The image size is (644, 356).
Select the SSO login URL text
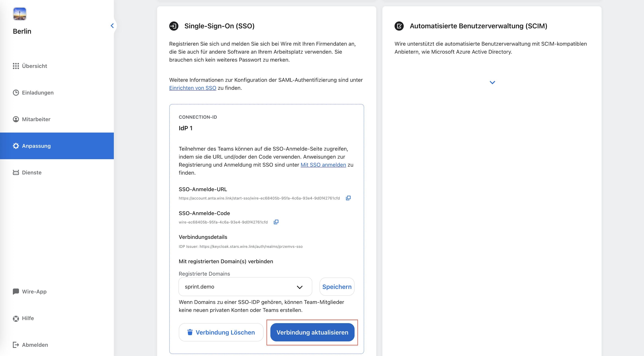[x=259, y=198]
